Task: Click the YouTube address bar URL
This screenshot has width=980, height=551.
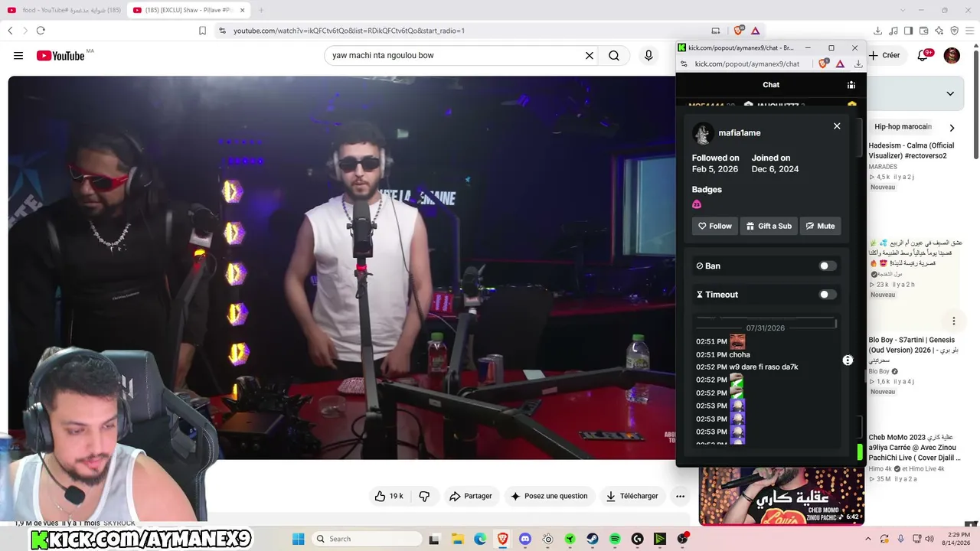Action: click(x=349, y=31)
